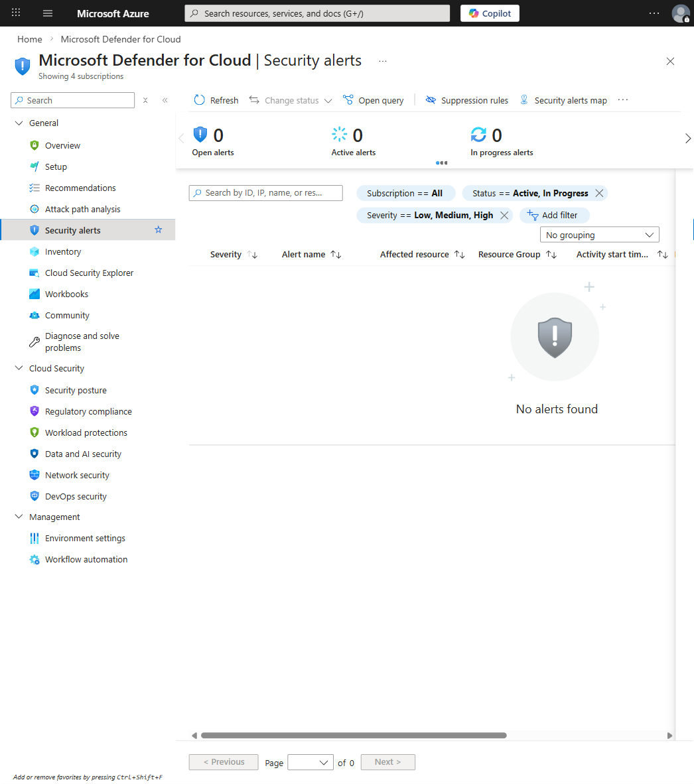Image resolution: width=694 pixels, height=784 pixels.
Task: Click the Network security icon
Action: click(35, 474)
